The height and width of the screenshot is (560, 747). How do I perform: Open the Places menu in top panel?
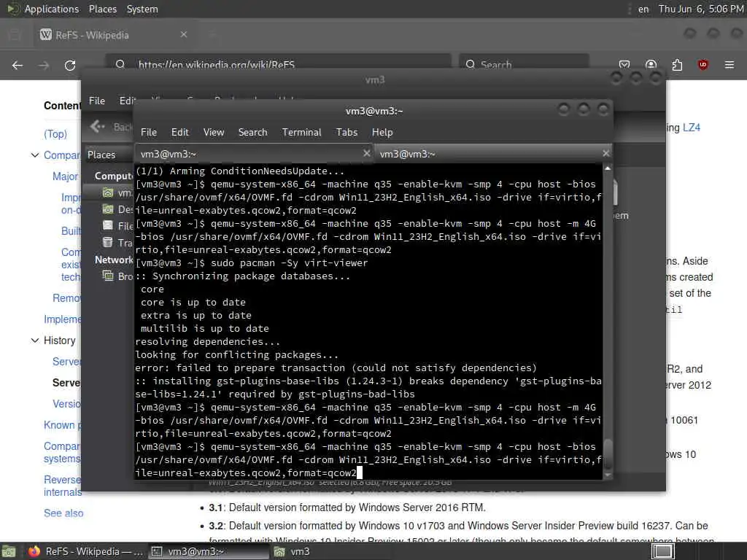point(102,9)
